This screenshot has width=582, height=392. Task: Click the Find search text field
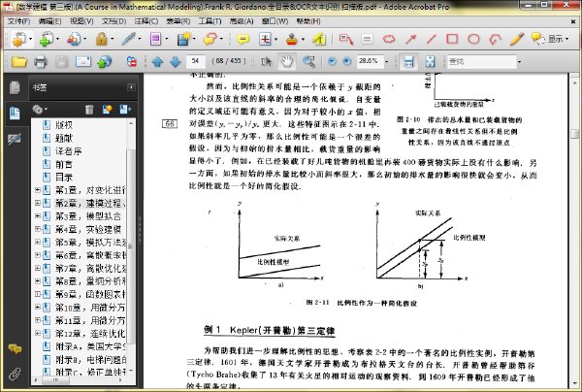481,62
